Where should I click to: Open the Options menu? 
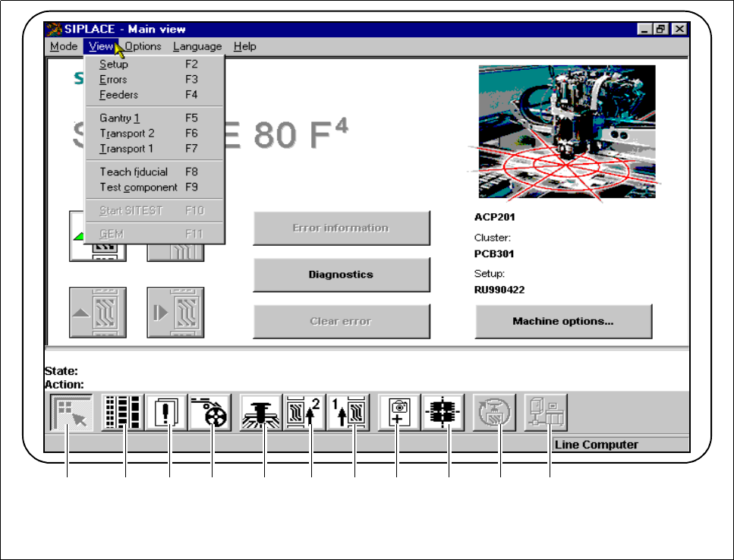click(x=143, y=46)
